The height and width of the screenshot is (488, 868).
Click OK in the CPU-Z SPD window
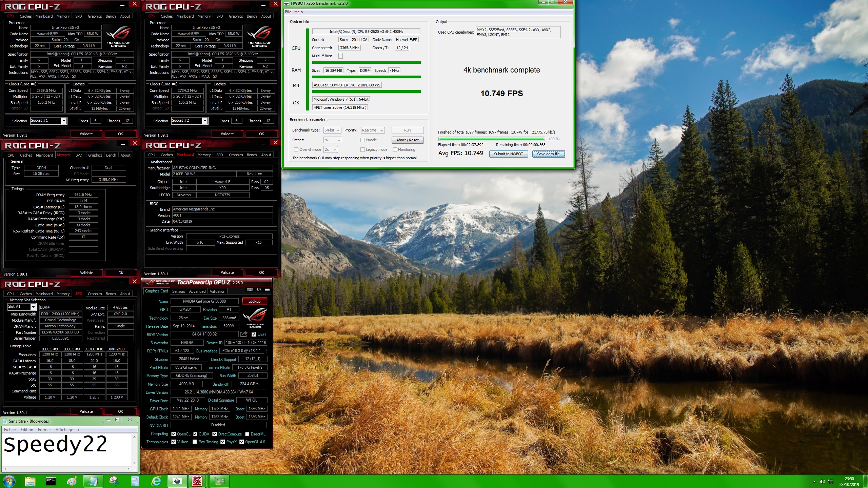(x=120, y=411)
